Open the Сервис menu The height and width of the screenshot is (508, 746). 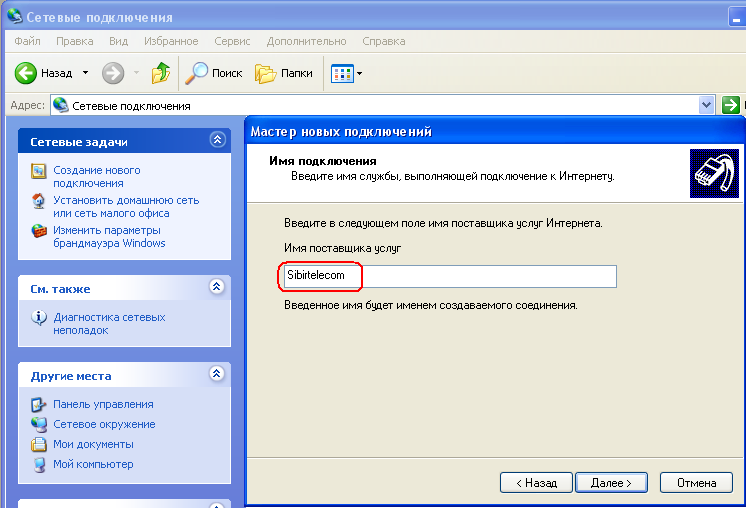pos(232,41)
